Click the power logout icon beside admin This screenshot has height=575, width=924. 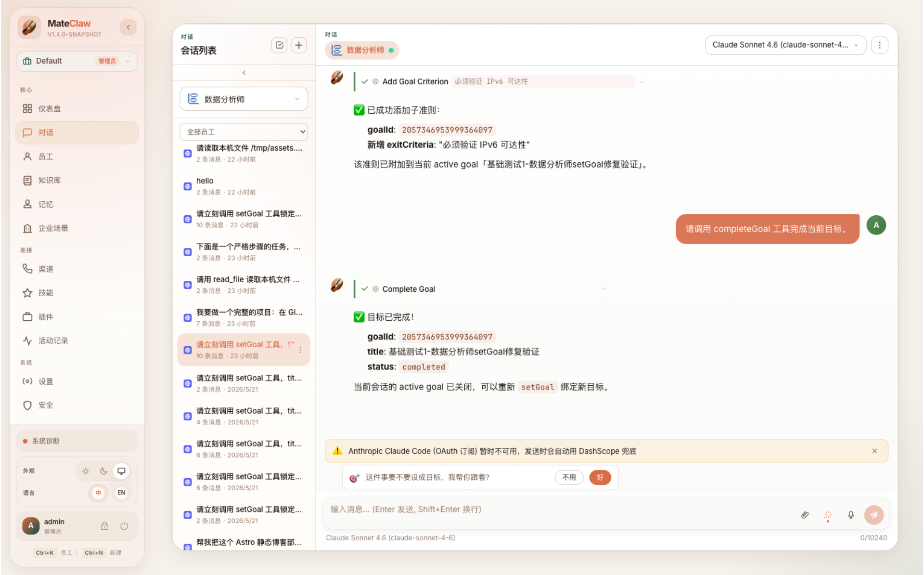124,526
